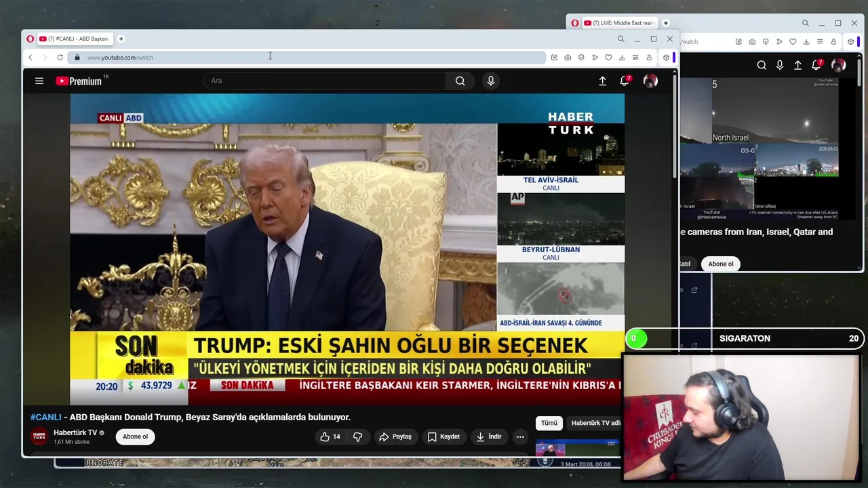The height and width of the screenshot is (488, 868).
Task: Click the Ara search input field
Action: coord(325,81)
